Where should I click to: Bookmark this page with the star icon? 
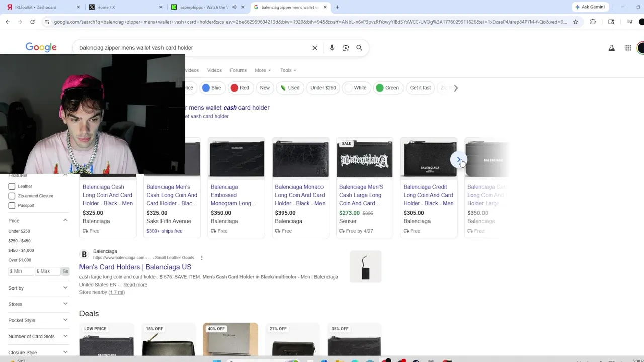tap(576, 22)
